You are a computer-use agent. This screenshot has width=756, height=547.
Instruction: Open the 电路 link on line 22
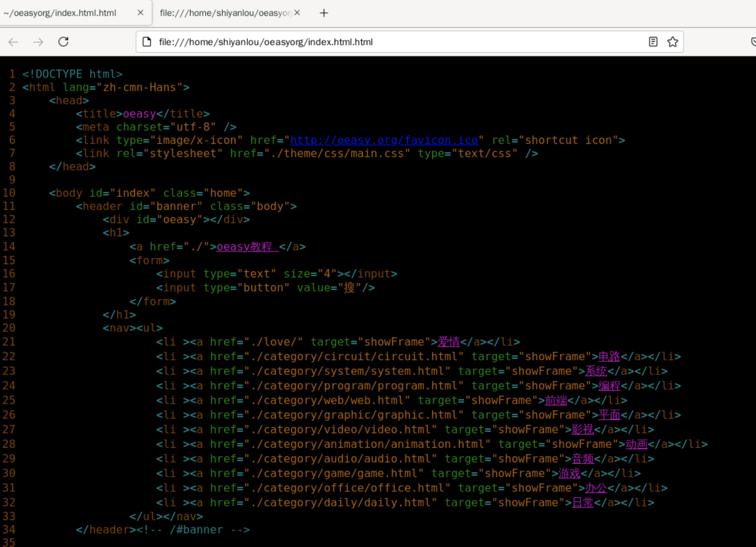(x=609, y=356)
